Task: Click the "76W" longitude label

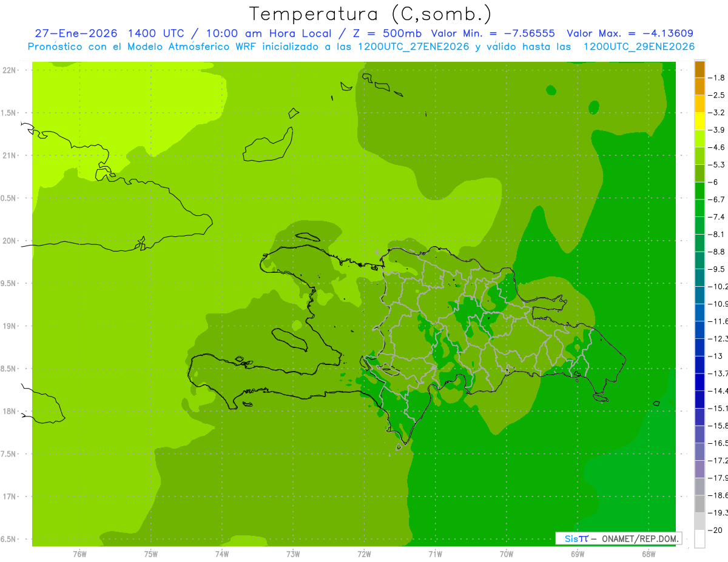Action: click(79, 554)
